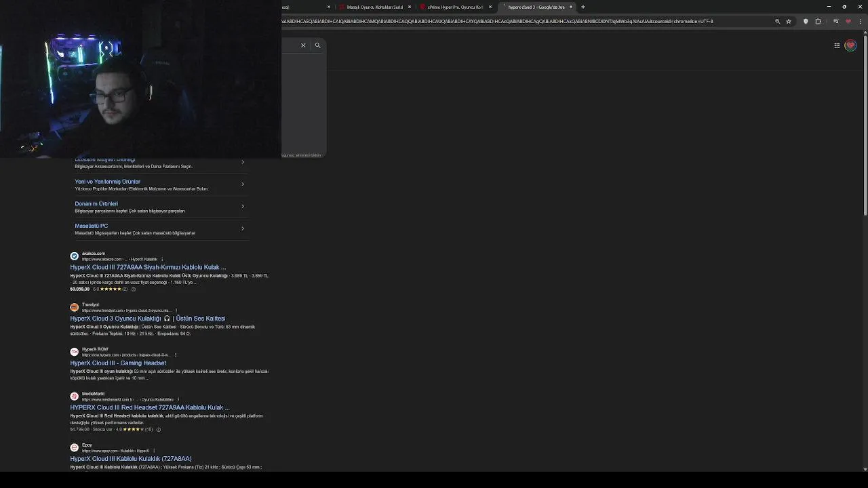Open more options for MediaMarkt result
The image size is (868, 488).
click(x=178, y=399)
